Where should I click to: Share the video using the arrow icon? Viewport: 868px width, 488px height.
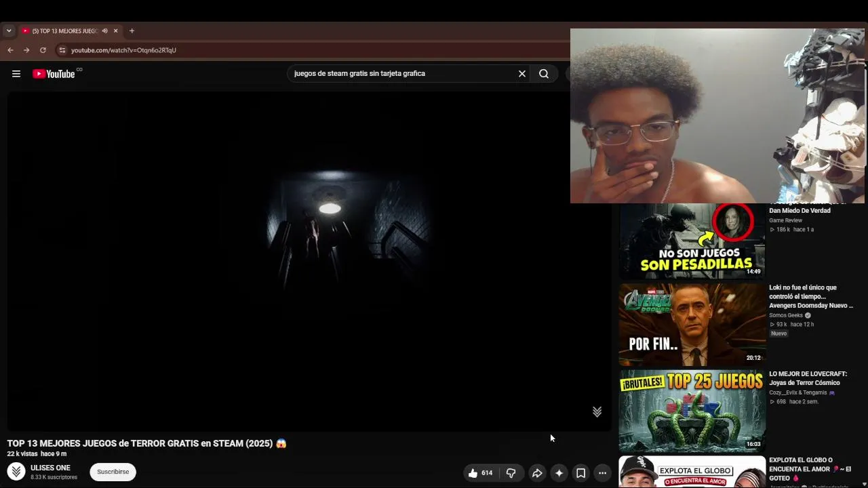coord(537,473)
